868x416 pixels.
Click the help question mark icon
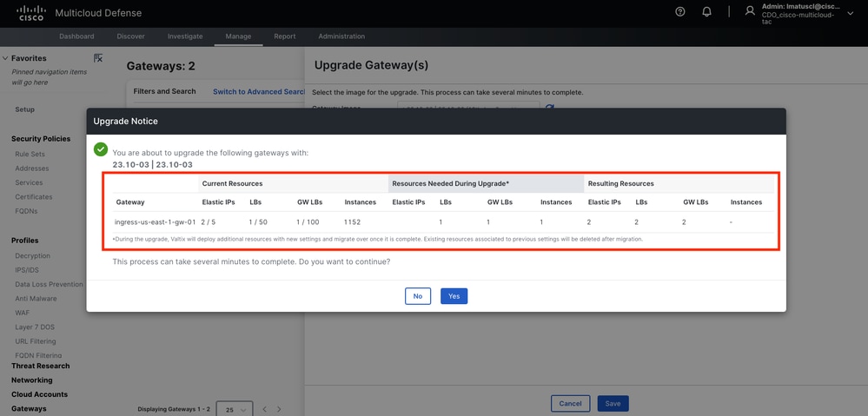point(680,12)
